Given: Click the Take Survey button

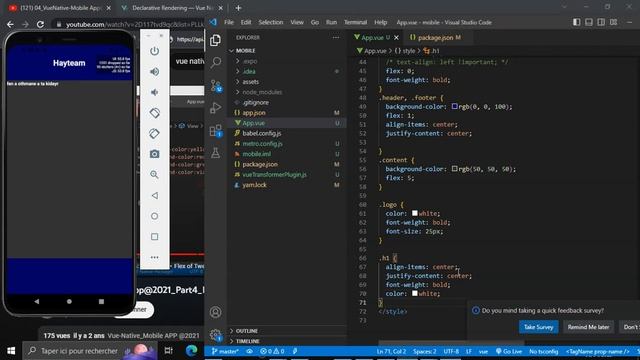Looking at the screenshot, I should coord(538,327).
